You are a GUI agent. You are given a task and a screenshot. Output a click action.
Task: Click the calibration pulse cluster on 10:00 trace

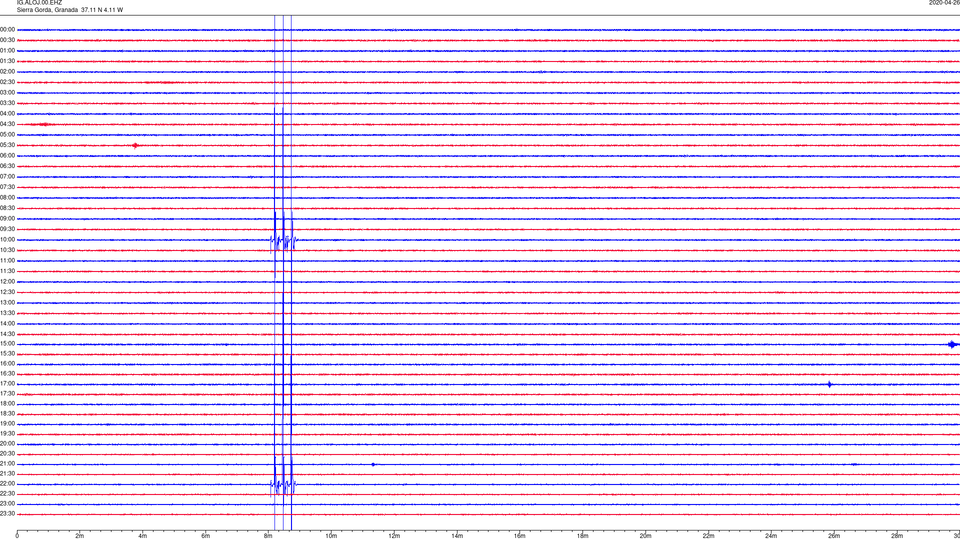point(283,240)
